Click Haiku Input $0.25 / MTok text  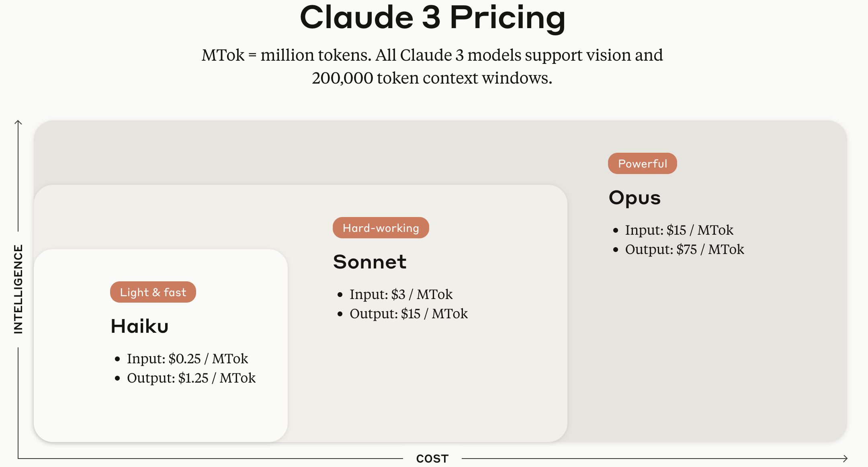coord(187,358)
